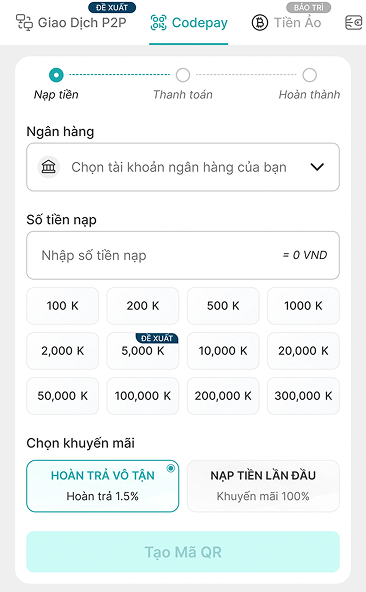366x592 pixels.
Task: Click the Nạp tiền step circle
Action: tap(56, 75)
